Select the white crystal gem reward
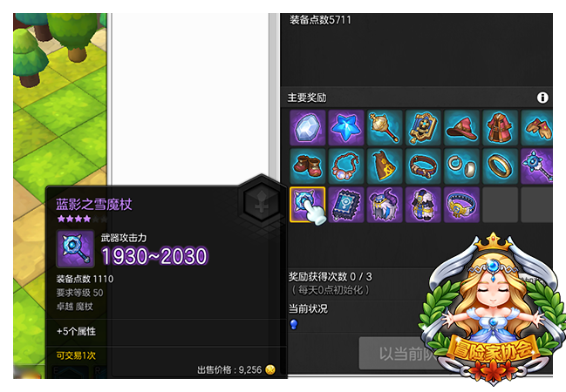 click(x=308, y=128)
